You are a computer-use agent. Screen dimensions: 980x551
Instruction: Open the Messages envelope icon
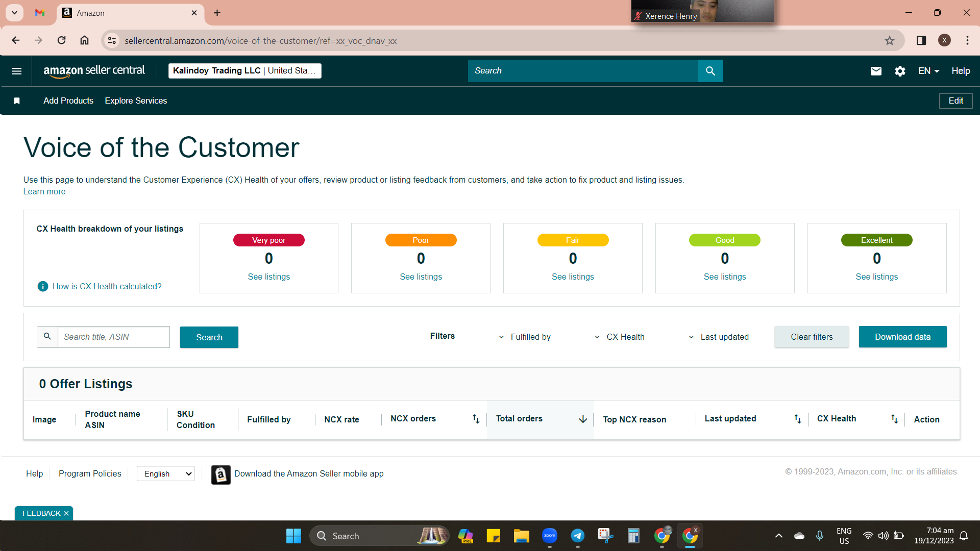pos(876,71)
